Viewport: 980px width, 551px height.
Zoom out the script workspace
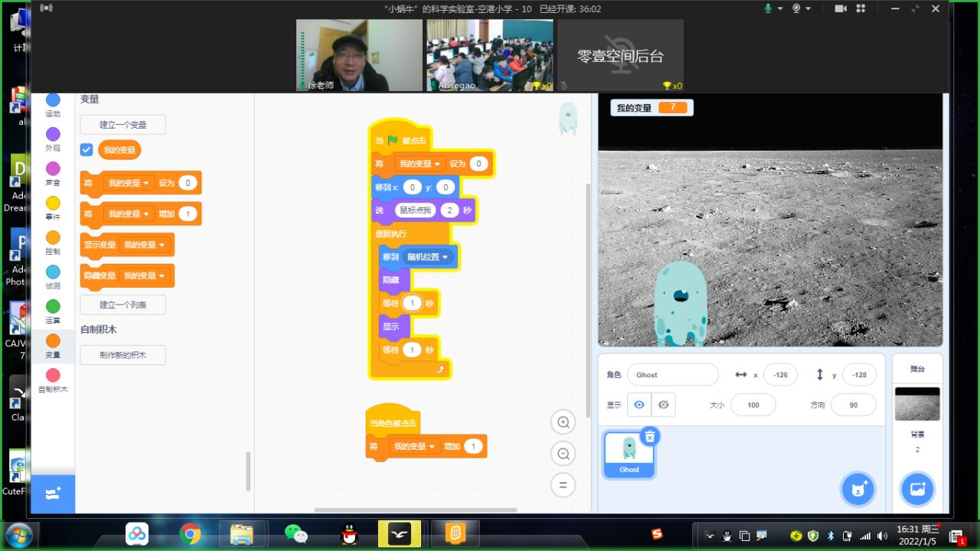click(x=563, y=454)
